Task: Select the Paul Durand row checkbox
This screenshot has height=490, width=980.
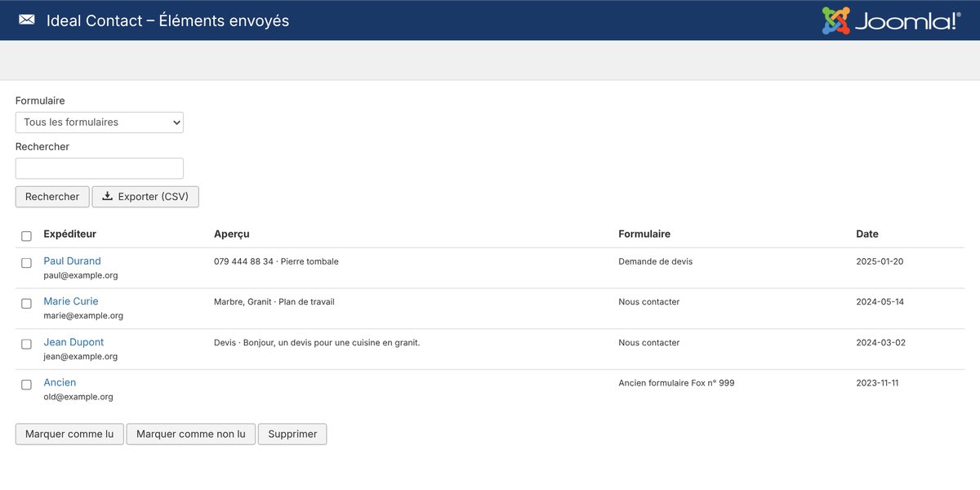Action: (26, 263)
